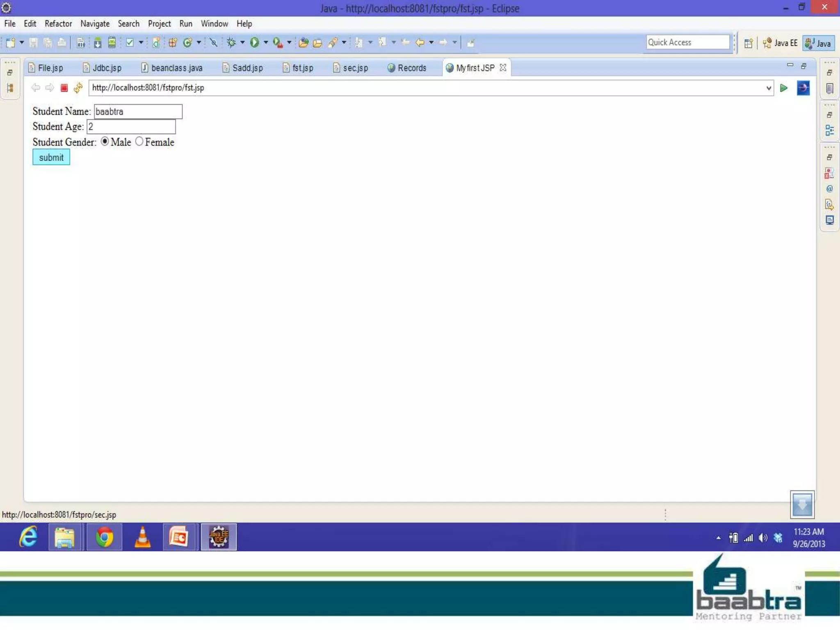The width and height of the screenshot is (840, 630).
Task: Stop page loading with red square icon
Action: click(64, 88)
